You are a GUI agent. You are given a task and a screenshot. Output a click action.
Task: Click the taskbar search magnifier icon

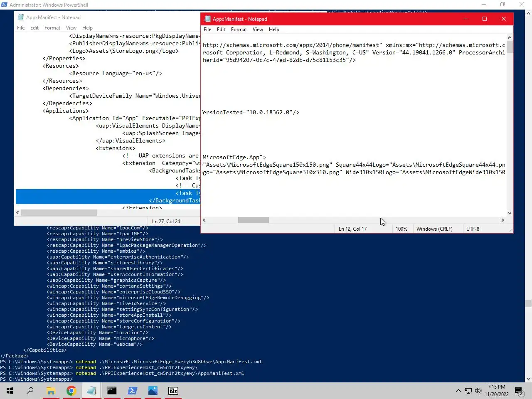point(30,391)
